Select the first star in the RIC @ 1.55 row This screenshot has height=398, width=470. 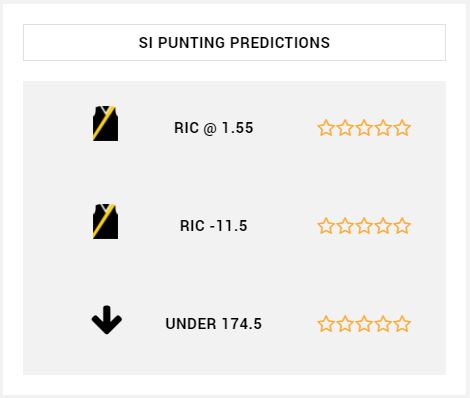pyautogui.click(x=326, y=128)
